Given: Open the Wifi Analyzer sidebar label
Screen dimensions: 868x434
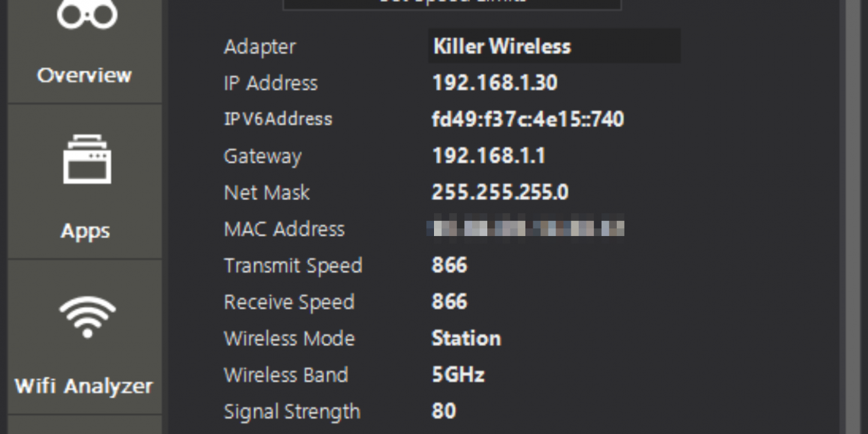Looking at the screenshot, I should (84, 385).
